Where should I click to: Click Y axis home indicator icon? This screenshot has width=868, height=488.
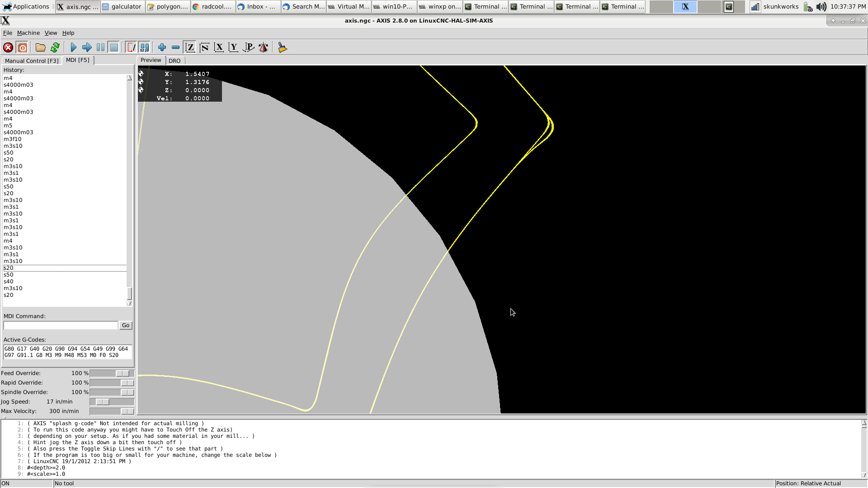point(141,82)
